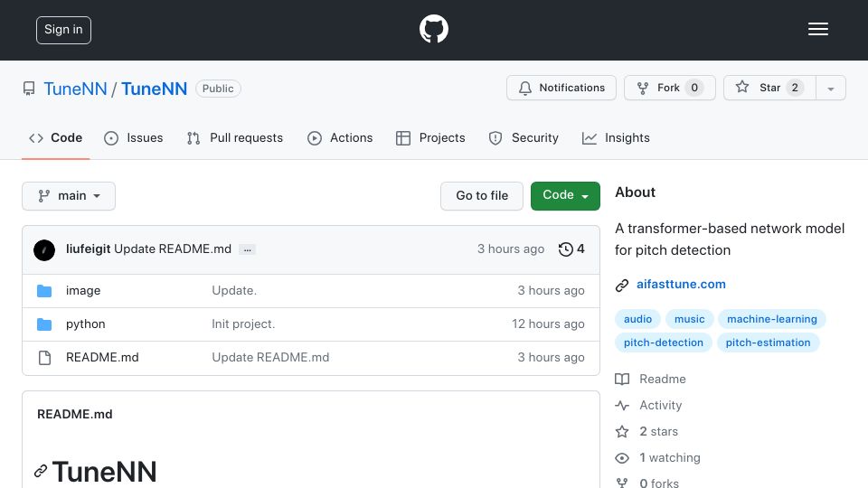This screenshot has width=868, height=488.
Task: Fork the repository with Fork button
Action: (670, 88)
